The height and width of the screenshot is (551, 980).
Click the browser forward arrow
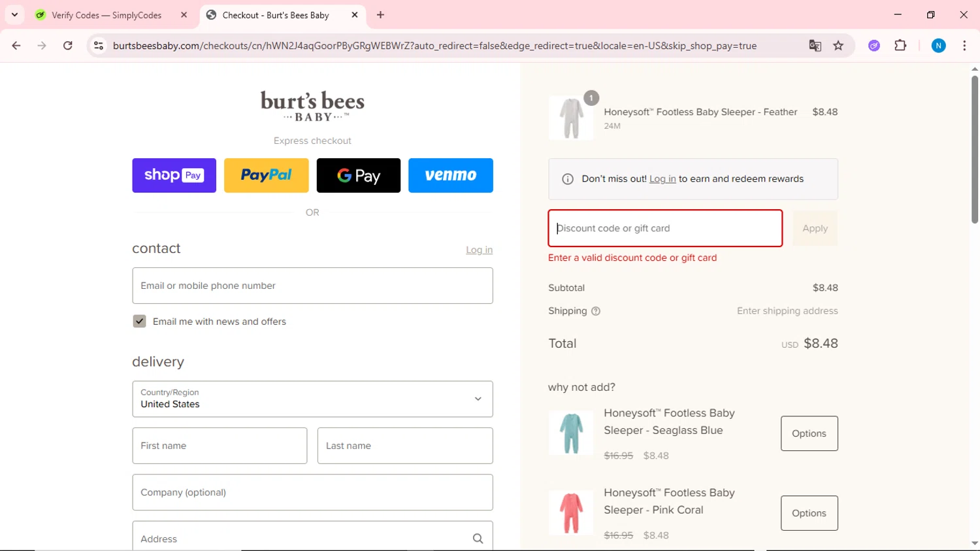point(42,46)
